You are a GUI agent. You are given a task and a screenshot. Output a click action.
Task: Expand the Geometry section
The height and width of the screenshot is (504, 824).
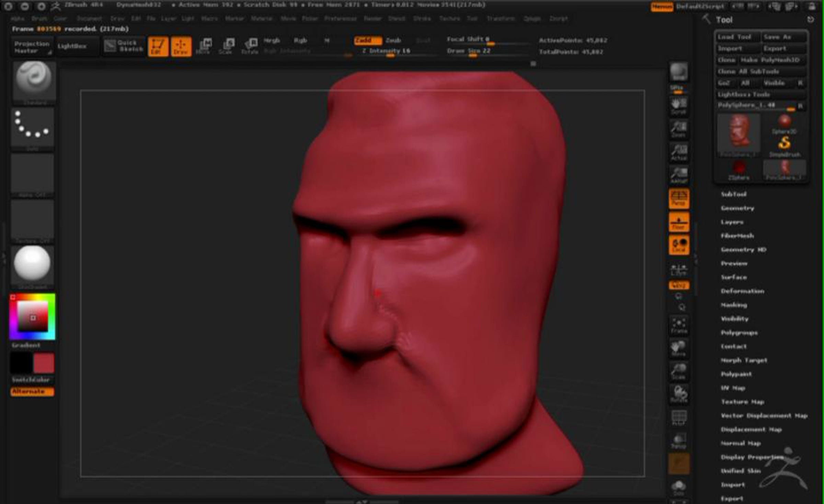[x=737, y=208]
